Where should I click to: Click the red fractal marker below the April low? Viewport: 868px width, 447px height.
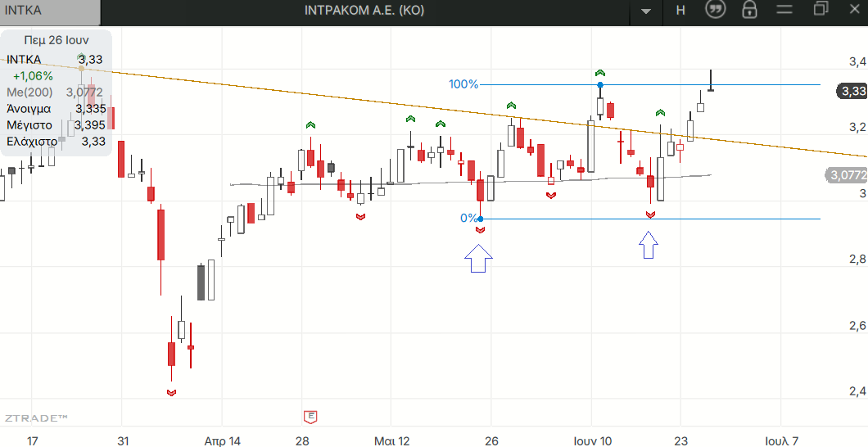tap(171, 393)
